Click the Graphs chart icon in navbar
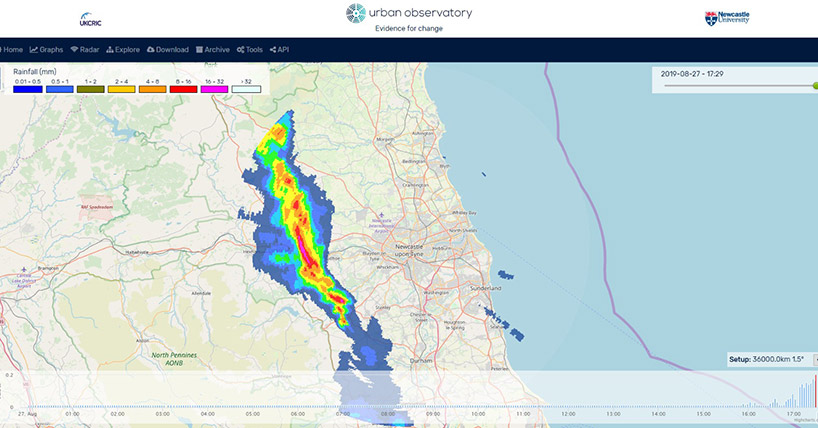The image size is (818, 428). [x=34, y=49]
